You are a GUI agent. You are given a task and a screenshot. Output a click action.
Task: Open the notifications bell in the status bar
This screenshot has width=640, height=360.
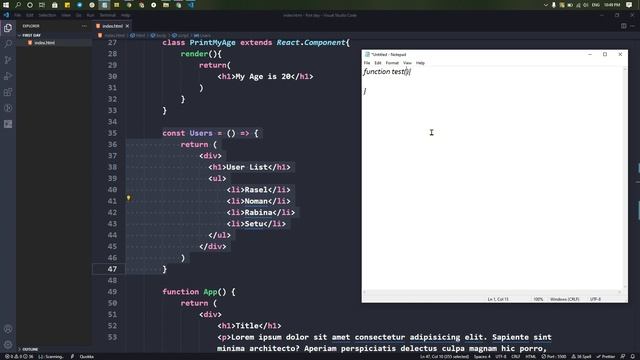[x=633, y=357]
